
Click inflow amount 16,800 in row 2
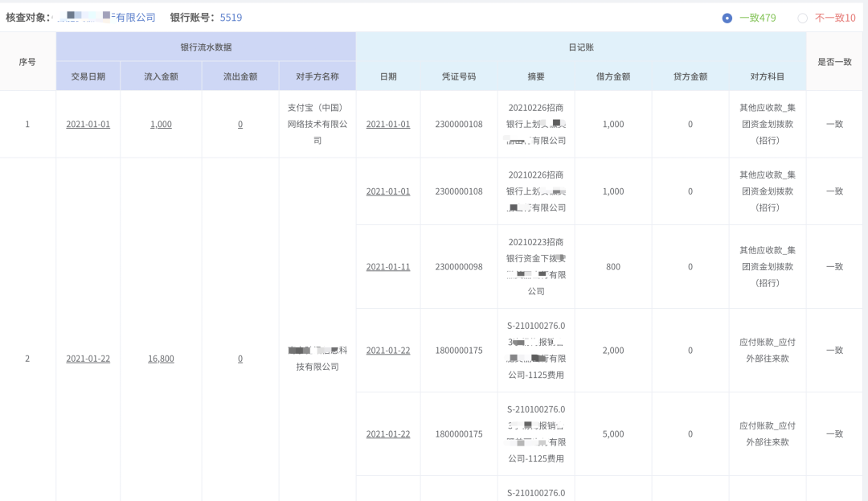[x=161, y=359]
